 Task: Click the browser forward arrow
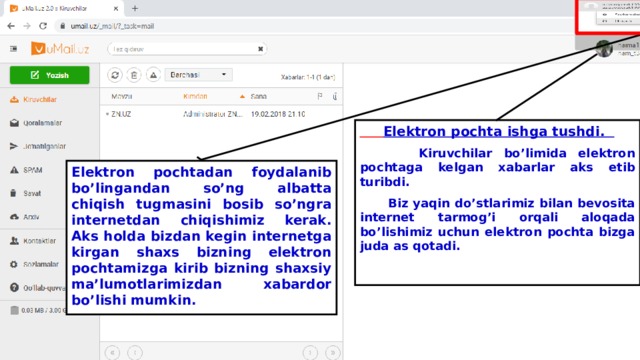click(x=27, y=26)
